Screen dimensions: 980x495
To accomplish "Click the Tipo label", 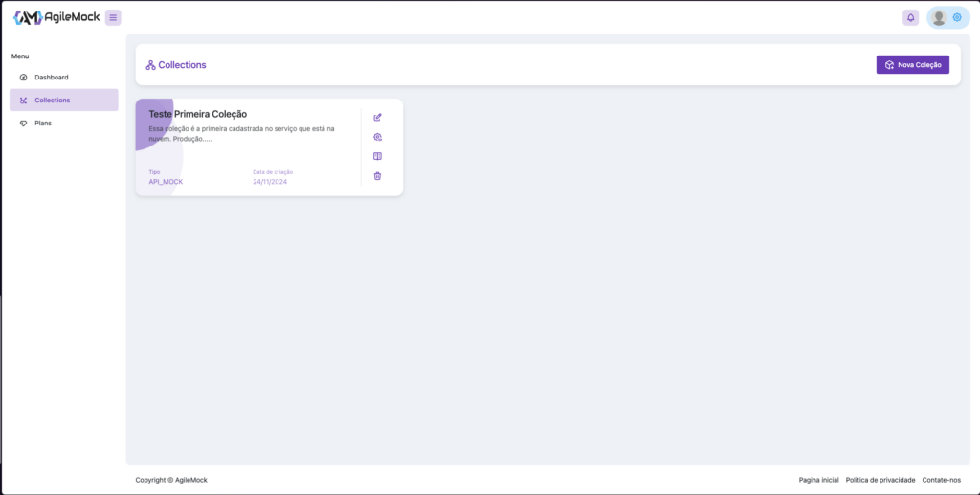I will tap(154, 172).
